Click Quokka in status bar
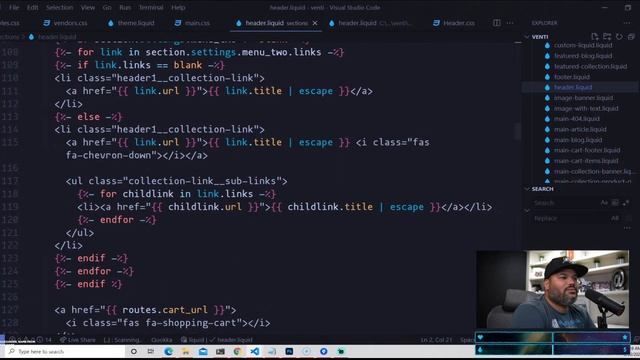Screen dimensions: 640x360 [x=162, y=340]
